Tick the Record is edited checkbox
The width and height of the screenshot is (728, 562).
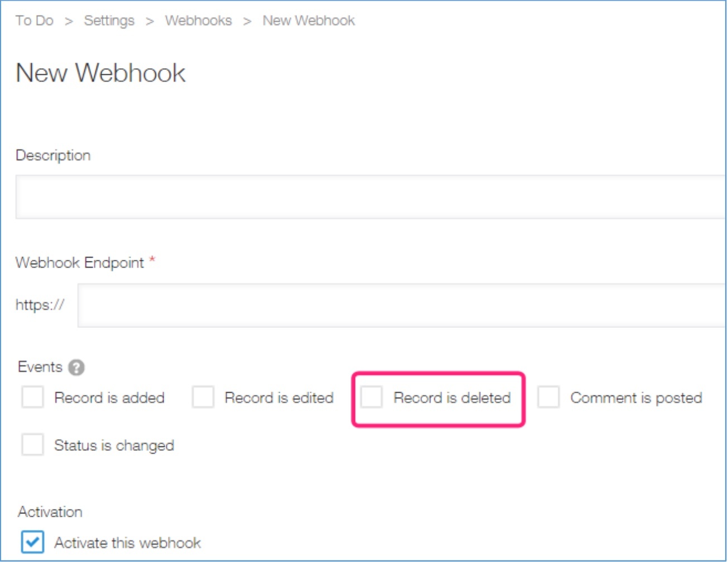[x=203, y=398]
